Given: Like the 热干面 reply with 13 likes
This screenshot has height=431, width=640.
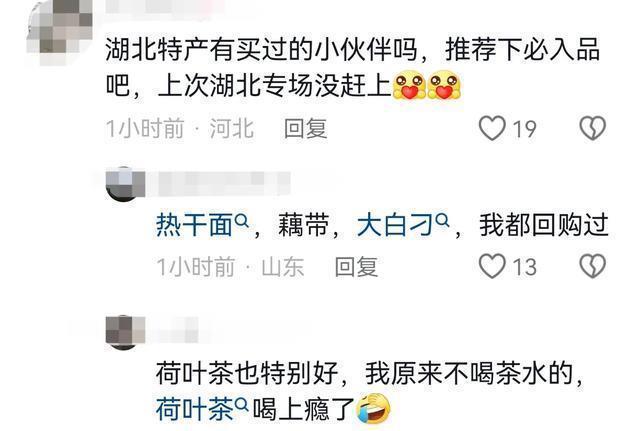Looking at the screenshot, I should [x=492, y=266].
